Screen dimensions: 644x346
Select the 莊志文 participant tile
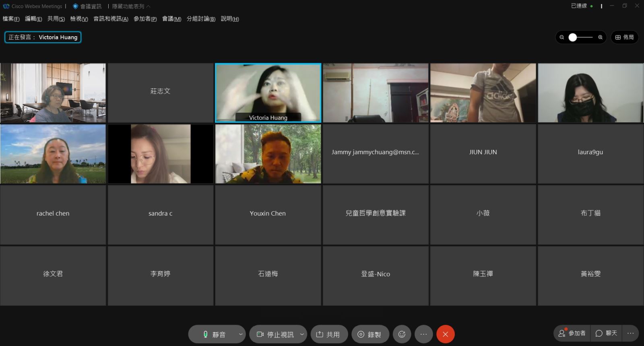click(160, 93)
